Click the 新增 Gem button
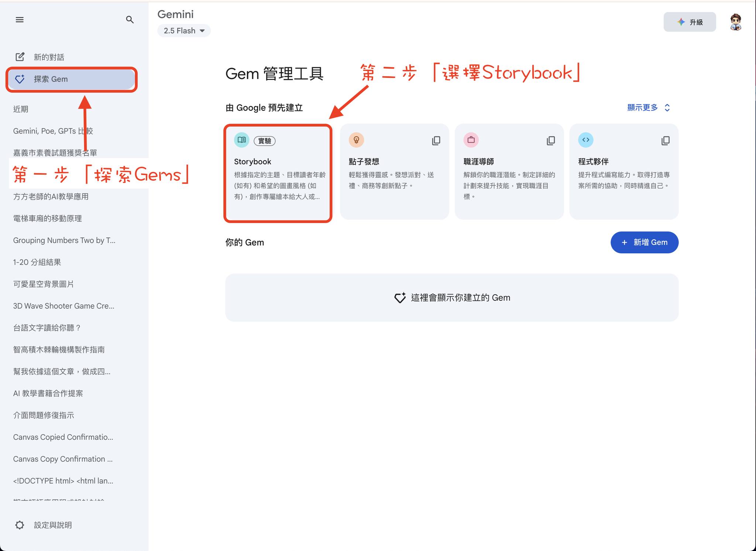 coord(644,242)
